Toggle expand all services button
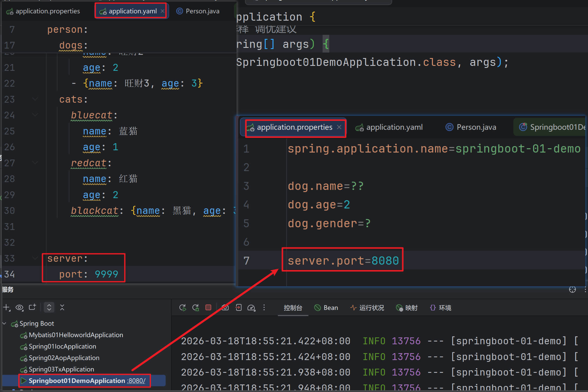The width and height of the screenshot is (588, 392). 49,308
